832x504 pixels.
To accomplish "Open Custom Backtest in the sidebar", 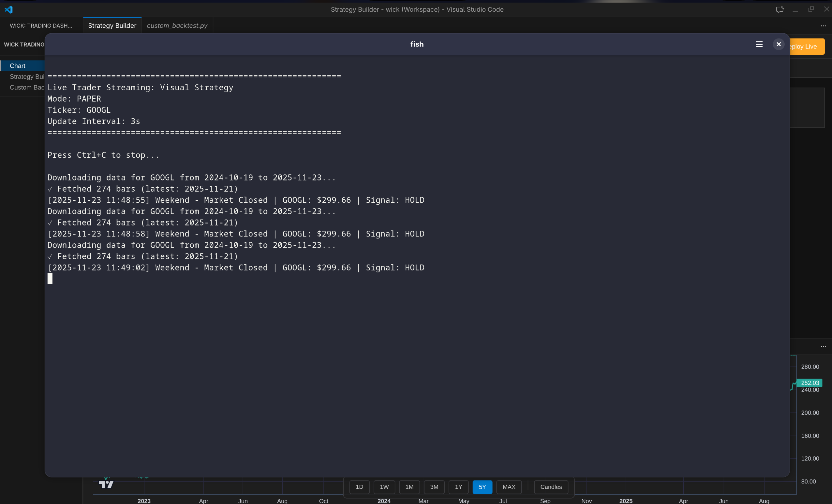I will point(27,87).
